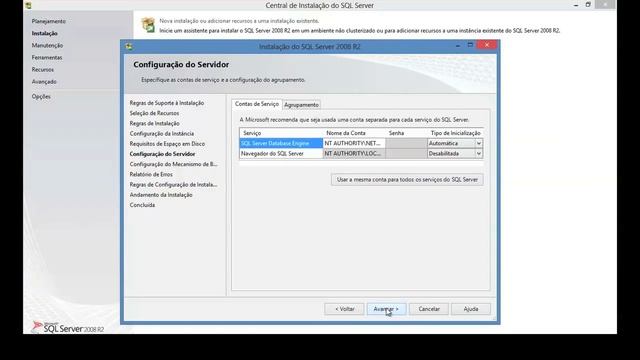Click the Cancelar button

[x=429, y=309]
